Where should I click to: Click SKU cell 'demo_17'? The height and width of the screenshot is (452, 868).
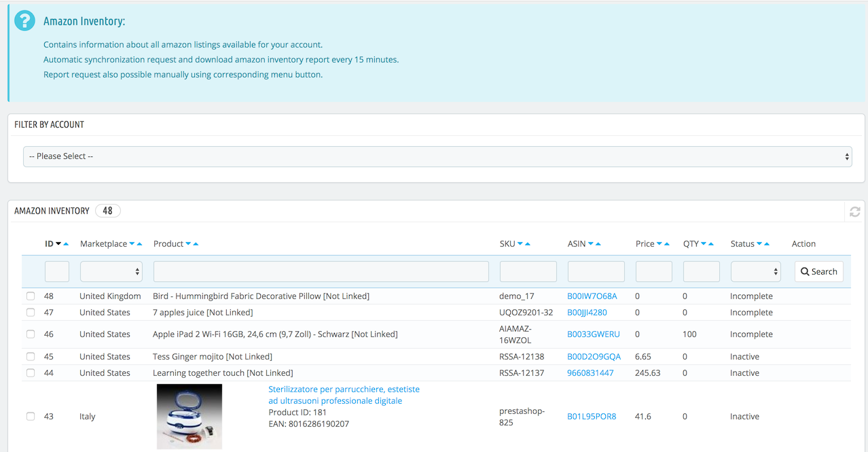click(517, 296)
